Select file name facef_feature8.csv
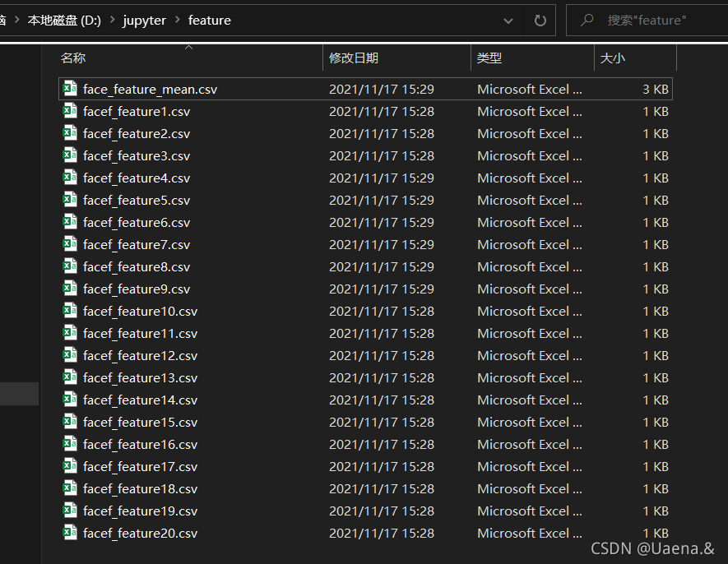 tap(137, 267)
